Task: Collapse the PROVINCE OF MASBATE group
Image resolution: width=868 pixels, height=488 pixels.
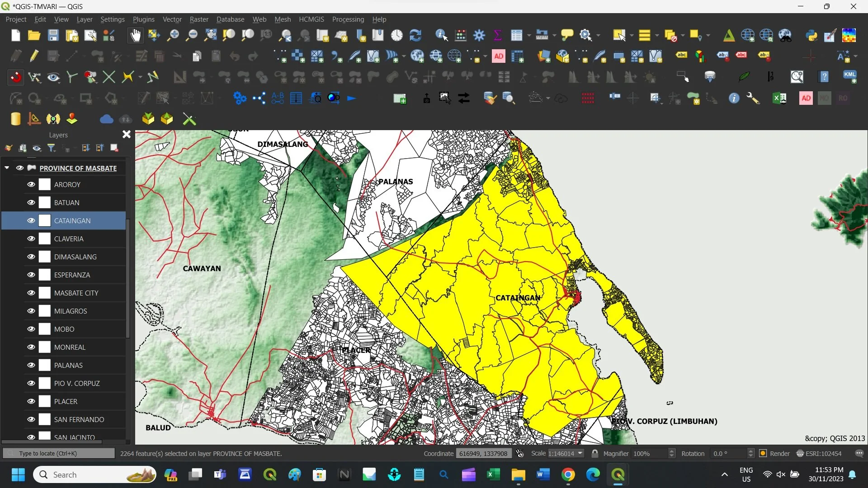Action: 7,168
